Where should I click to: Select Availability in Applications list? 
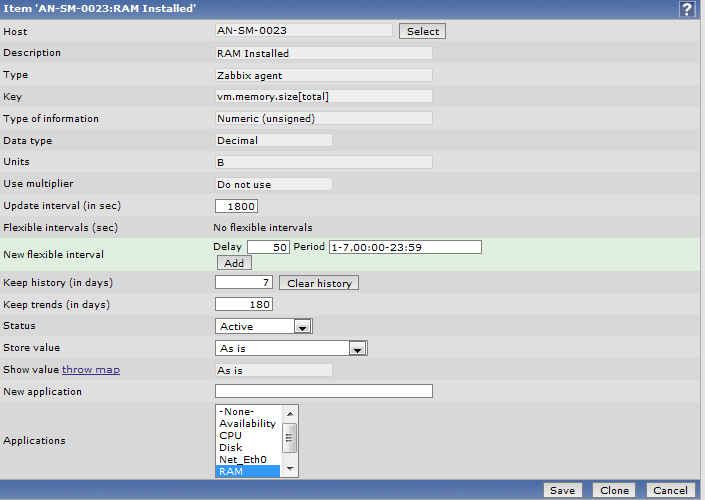248,424
